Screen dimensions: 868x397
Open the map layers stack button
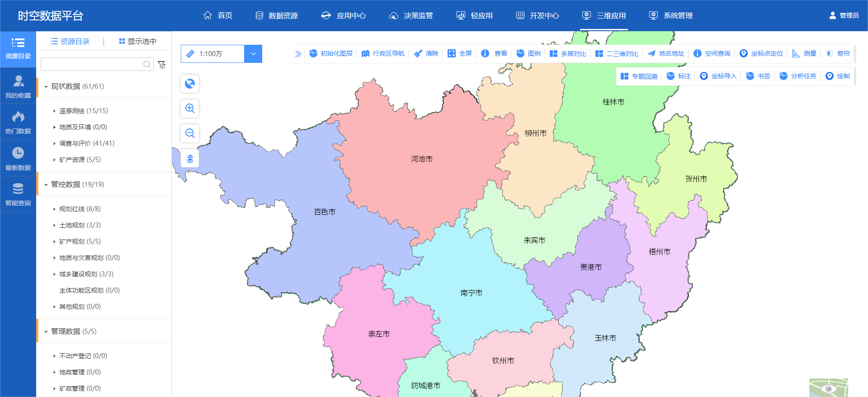pos(190,158)
